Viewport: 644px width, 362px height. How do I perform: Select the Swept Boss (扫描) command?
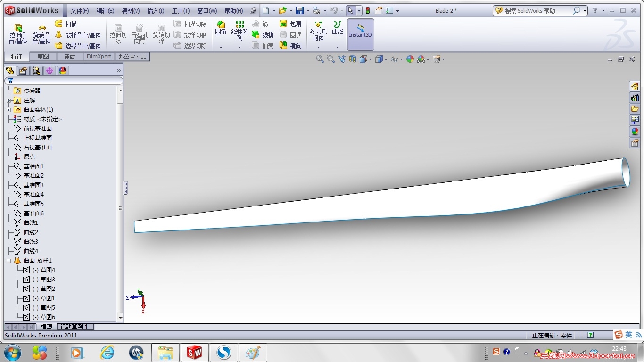[66, 24]
